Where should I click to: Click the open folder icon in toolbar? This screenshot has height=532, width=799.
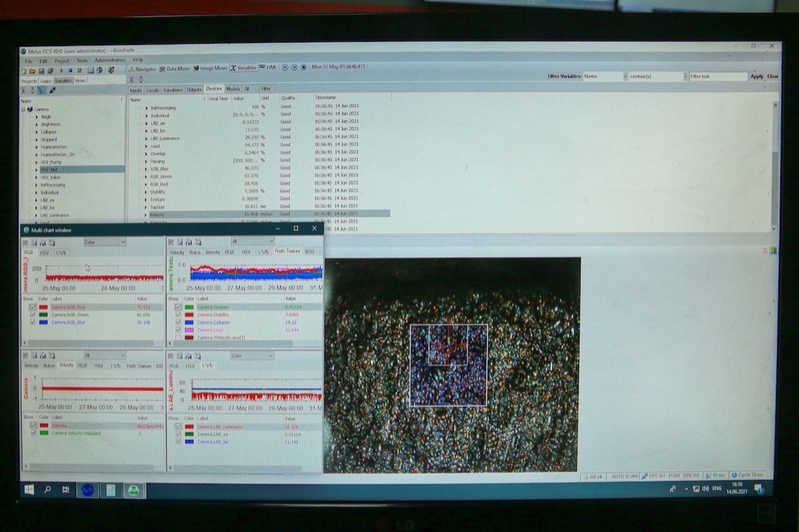[x=31, y=70]
